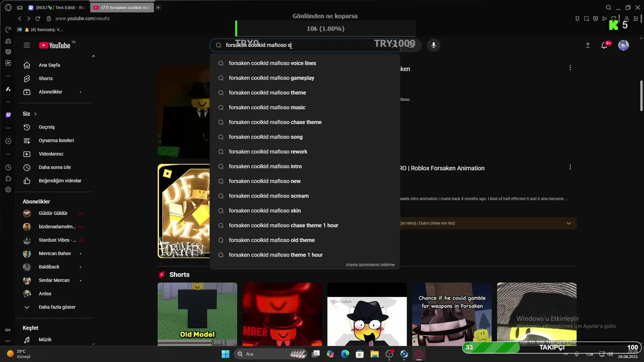Screen dimensions: 644x362
Task: Open the YouTube account avatar menu
Action: click(623, 45)
